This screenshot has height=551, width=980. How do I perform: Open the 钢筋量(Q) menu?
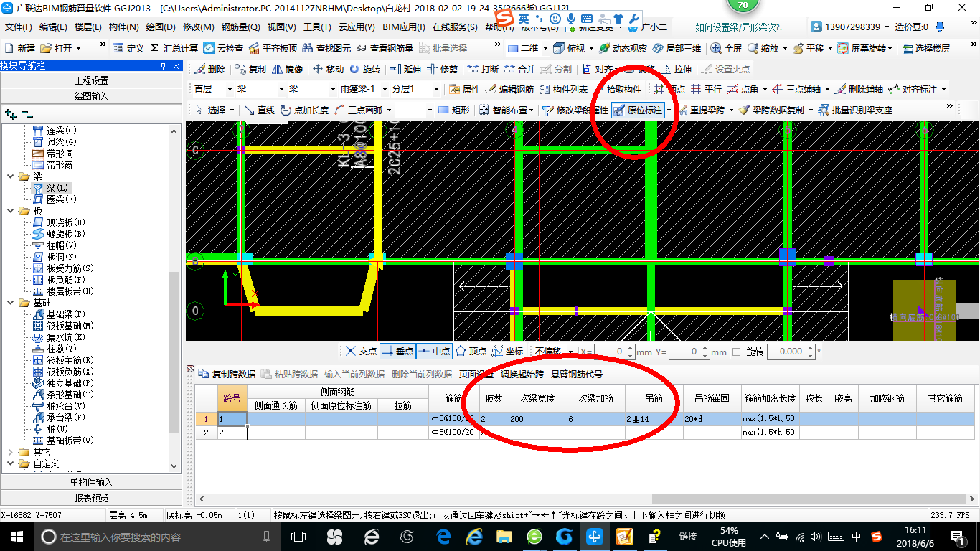[x=240, y=27]
